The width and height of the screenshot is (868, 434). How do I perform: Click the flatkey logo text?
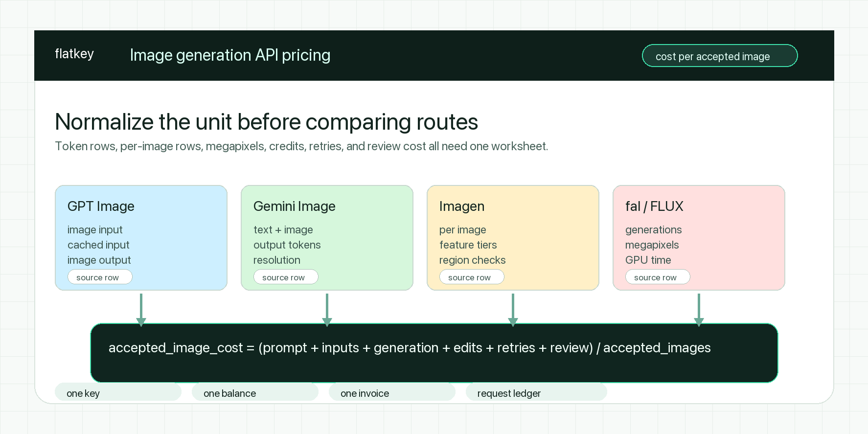(74, 54)
